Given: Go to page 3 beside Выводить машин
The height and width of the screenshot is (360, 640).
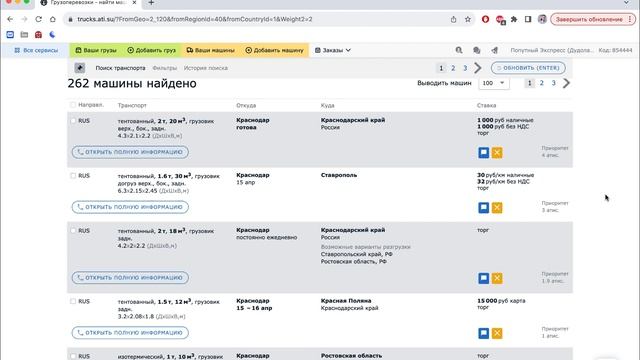Looking at the screenshot, I should (553, 83).
